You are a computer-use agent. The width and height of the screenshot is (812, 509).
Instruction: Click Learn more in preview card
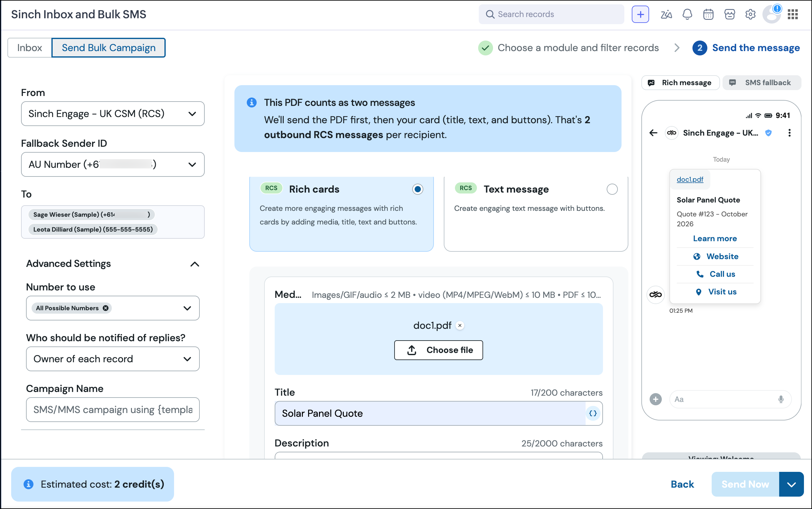pyautogui.click(x=715, y=238)
